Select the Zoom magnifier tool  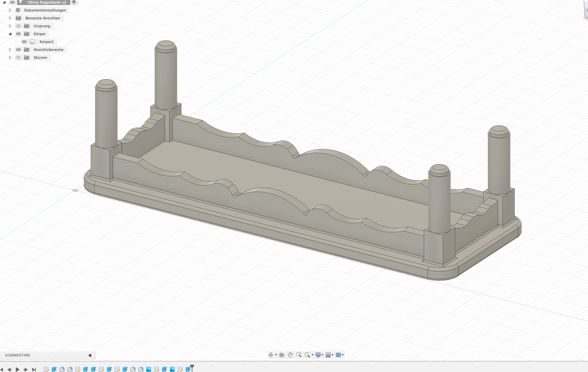pos(299,355)
